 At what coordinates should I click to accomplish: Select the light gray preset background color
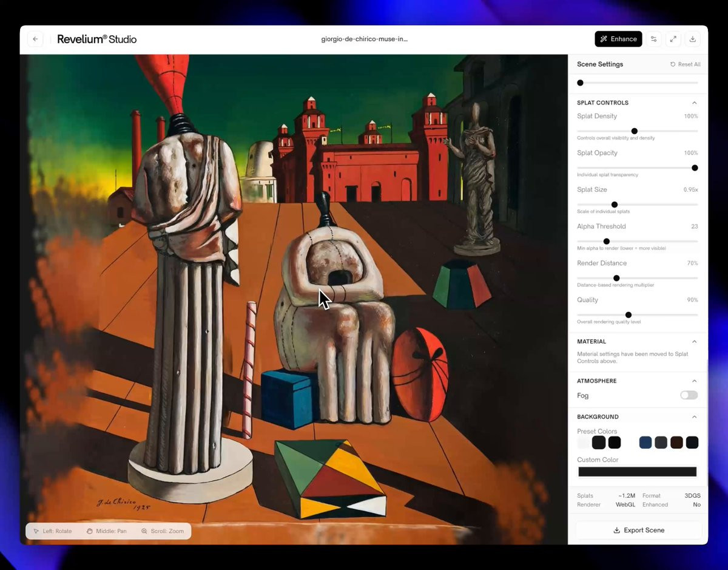click(x=583, y=443)
